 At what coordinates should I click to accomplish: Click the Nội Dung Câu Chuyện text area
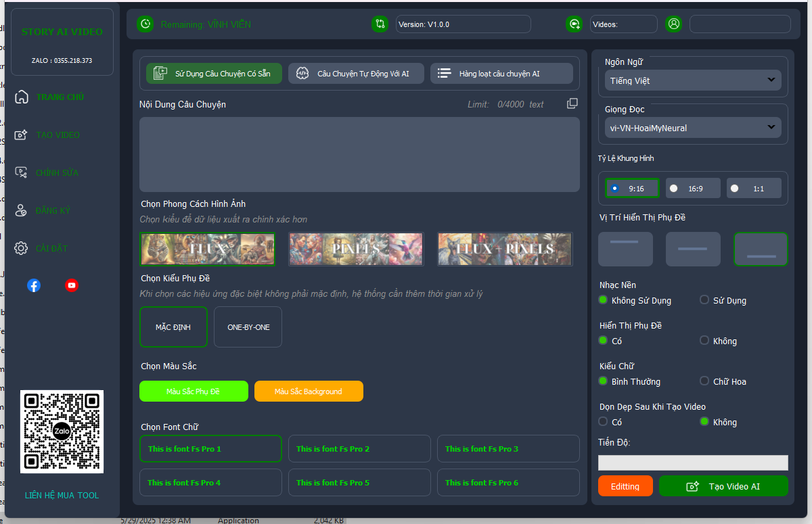click(x=359, y=154)
